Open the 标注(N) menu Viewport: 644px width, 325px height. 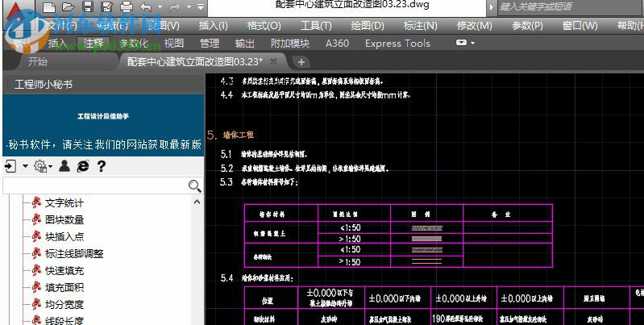tap(420, 26)
